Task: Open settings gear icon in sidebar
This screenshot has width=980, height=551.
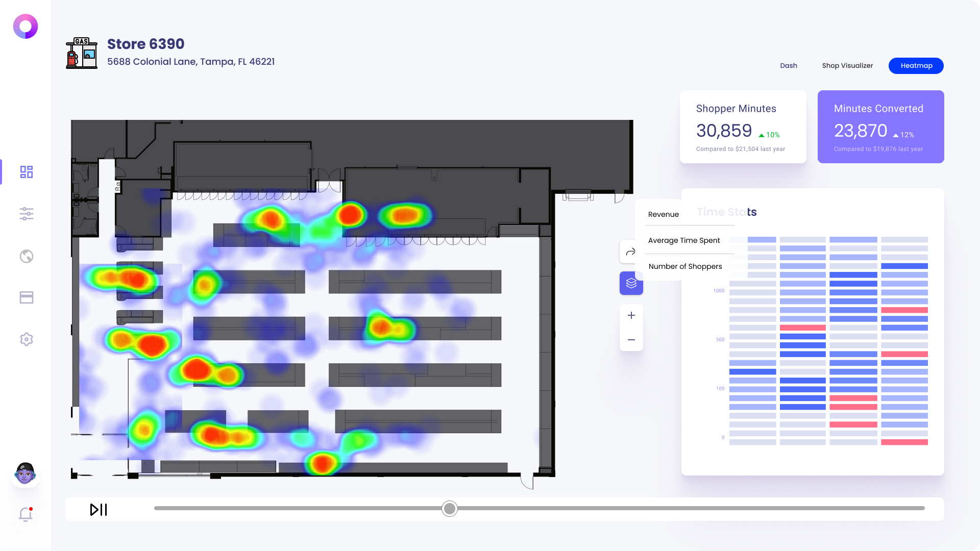Action: (x=27, y=339)
